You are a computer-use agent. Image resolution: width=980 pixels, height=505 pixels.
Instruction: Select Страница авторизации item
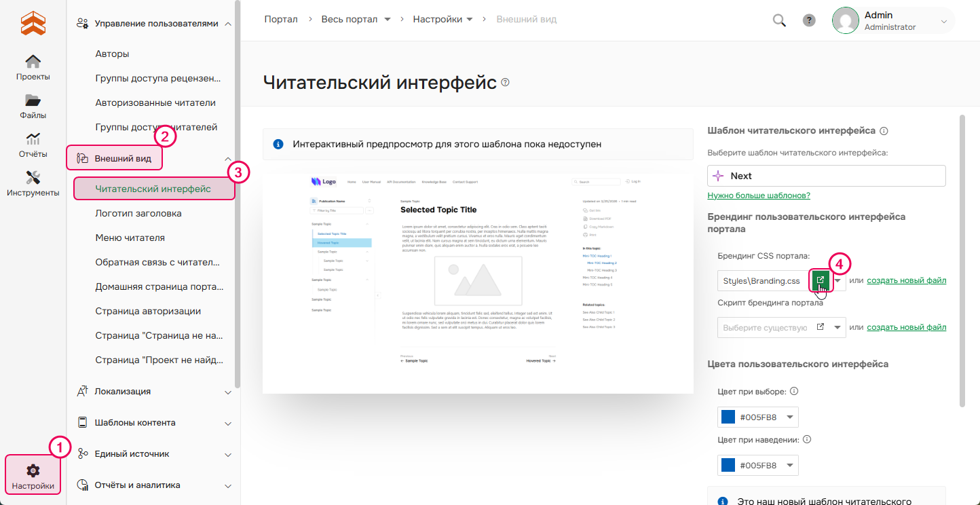[x=148, y=311]
